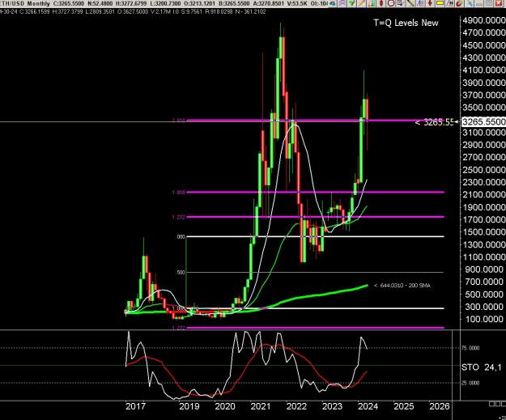Image resolution: width=506 pixels, height=420 pixels.
Task: Click the green down-arrow toolbar icon
Action: click(351, 3)
